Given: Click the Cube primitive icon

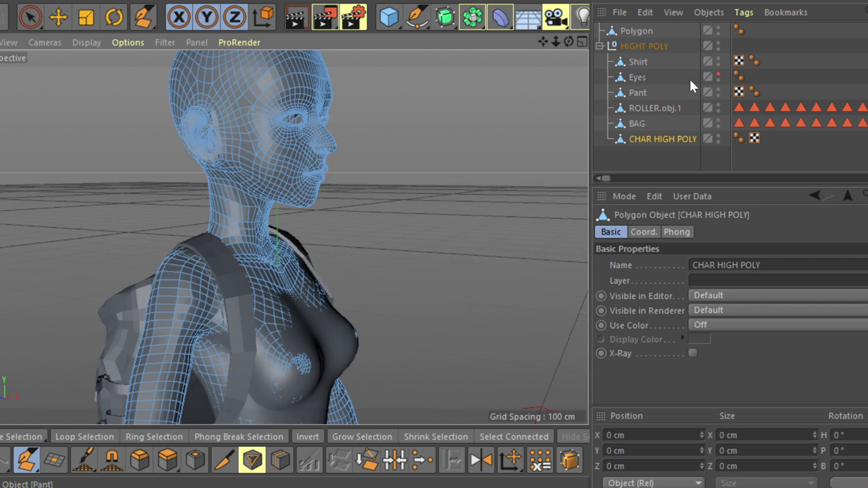Looking at the screenshot, I should pyautogui.click(x=389, y=17).
